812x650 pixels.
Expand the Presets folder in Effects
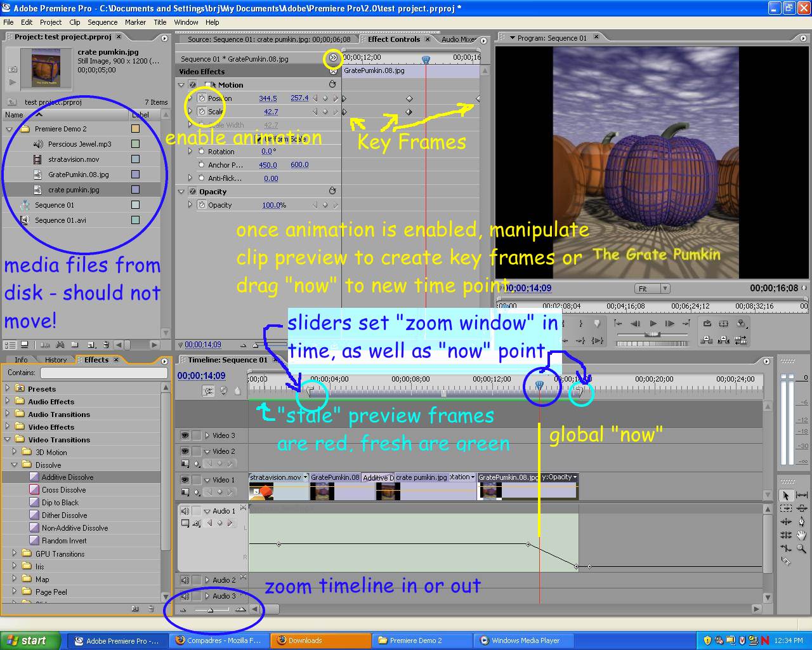[8, 388]
